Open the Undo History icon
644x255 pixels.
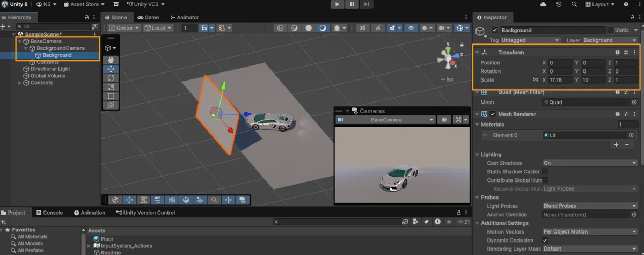(559, 4)
